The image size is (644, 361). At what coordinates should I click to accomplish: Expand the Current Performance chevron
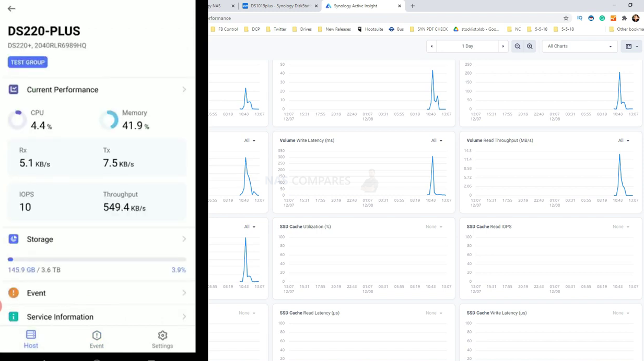[184, 90]
